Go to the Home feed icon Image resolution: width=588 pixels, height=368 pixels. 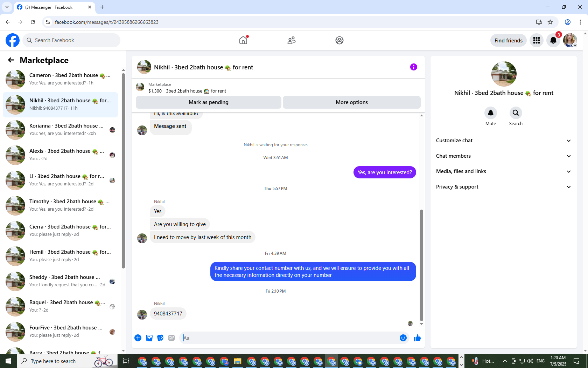tap(243, 40)
